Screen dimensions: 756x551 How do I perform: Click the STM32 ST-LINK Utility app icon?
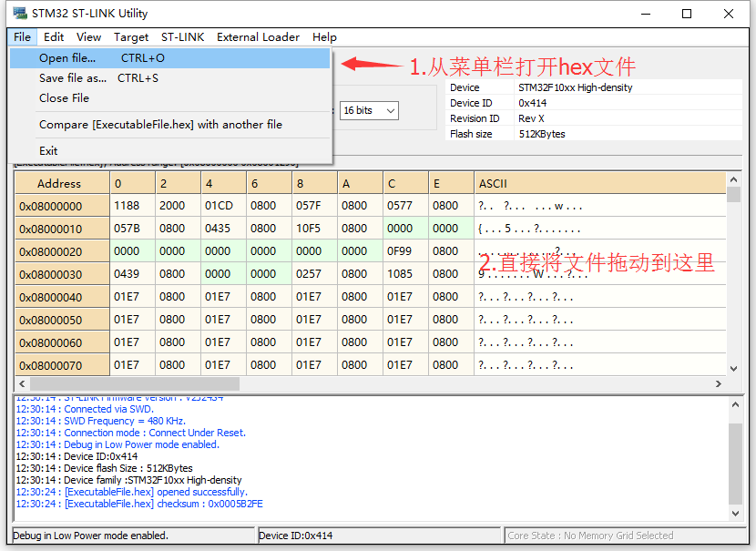20,13
